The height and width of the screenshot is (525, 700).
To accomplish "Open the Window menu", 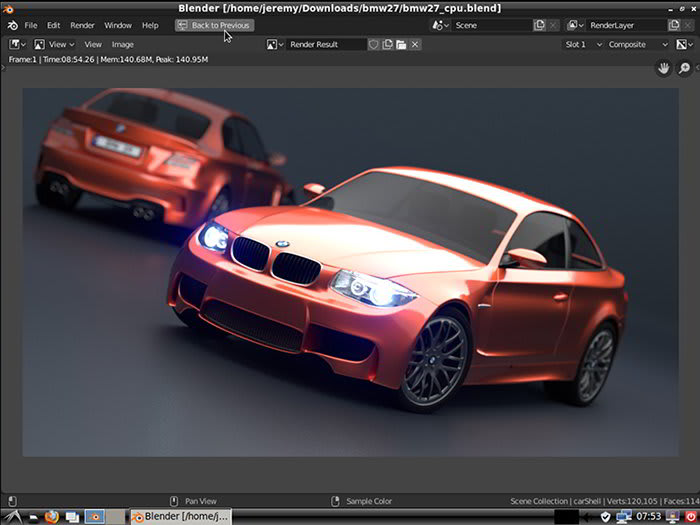I will [x=118, y=25].
